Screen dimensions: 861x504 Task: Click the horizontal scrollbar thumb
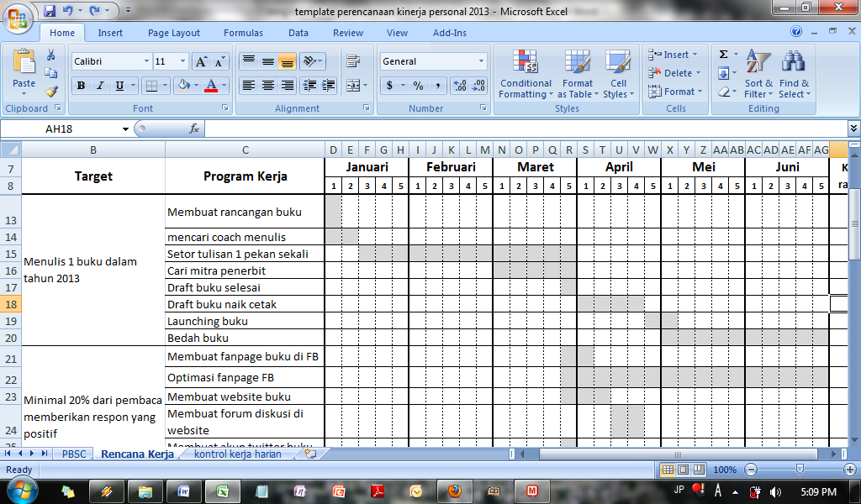tap(679, 454)
